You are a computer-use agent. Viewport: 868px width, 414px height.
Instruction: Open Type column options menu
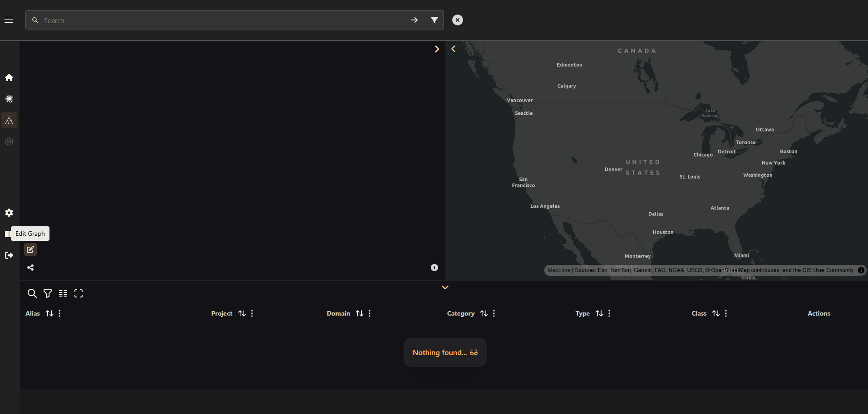pos(609,313)
